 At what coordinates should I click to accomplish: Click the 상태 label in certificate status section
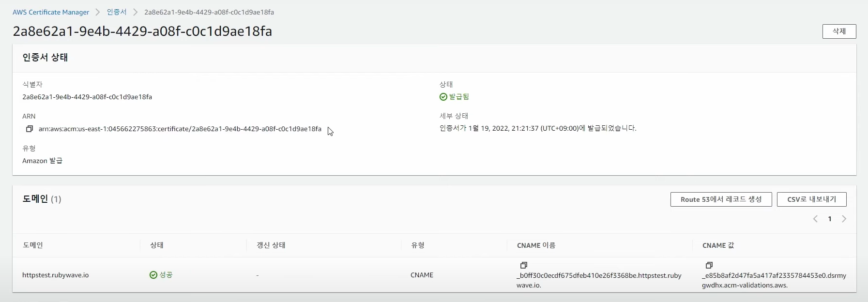click(x=446, y=84)
